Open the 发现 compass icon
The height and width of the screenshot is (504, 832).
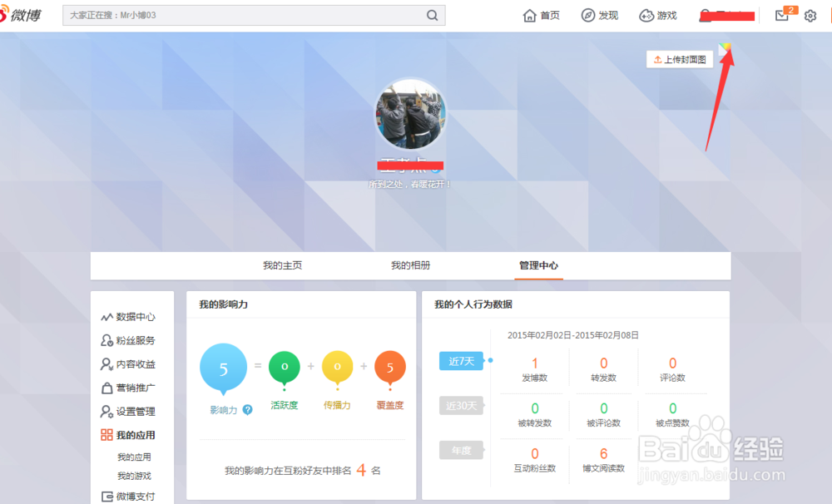587,15
